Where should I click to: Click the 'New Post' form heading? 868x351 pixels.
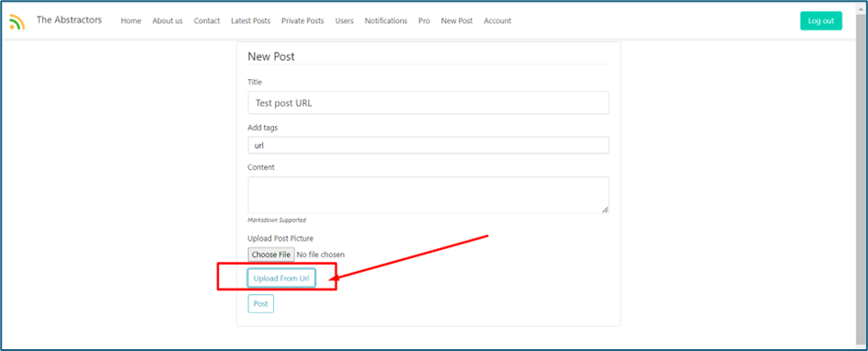pos(271,56)
